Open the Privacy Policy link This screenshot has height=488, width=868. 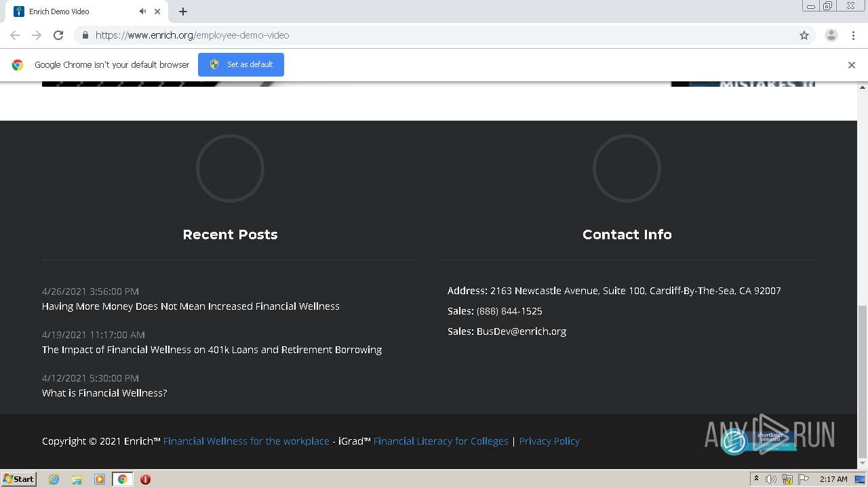coord(549,441)
